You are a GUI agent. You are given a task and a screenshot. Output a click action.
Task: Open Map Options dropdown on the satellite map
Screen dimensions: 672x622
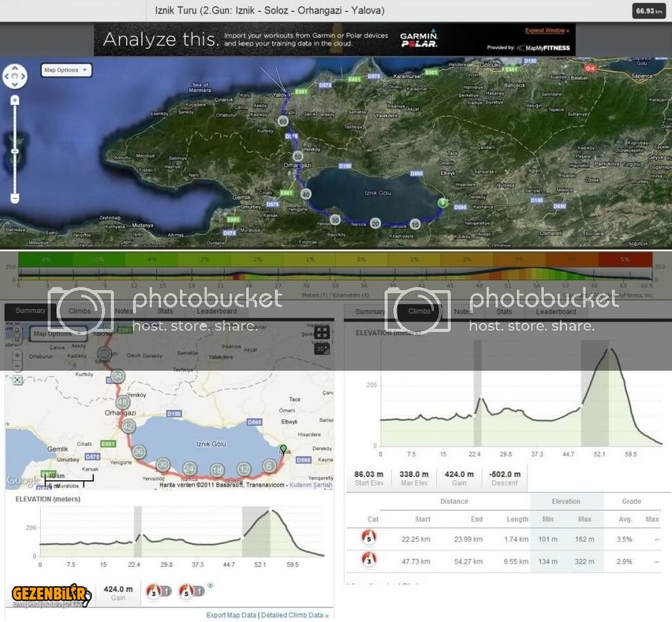click(x=66, y=70)
